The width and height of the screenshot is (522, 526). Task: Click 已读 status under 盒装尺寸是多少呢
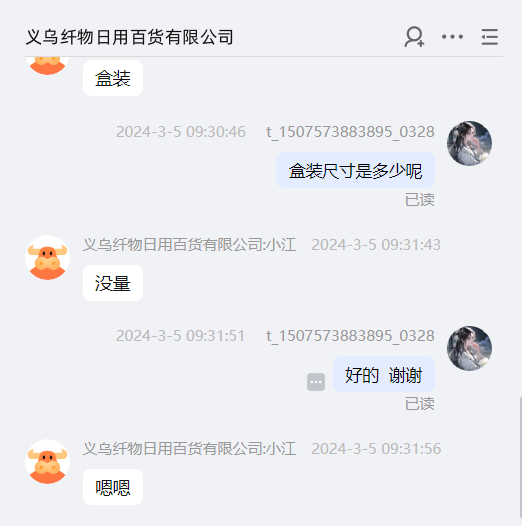tap(420, 200)
